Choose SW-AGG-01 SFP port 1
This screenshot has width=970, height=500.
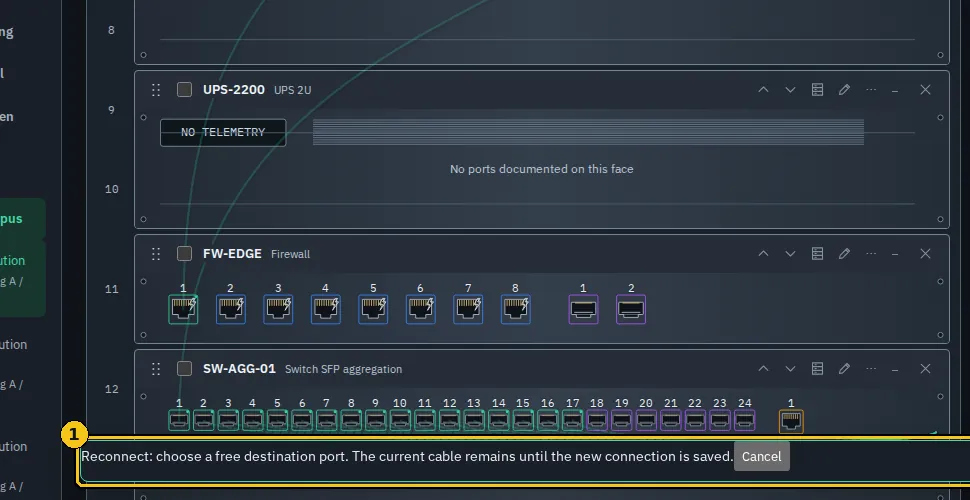coord(179,420)
